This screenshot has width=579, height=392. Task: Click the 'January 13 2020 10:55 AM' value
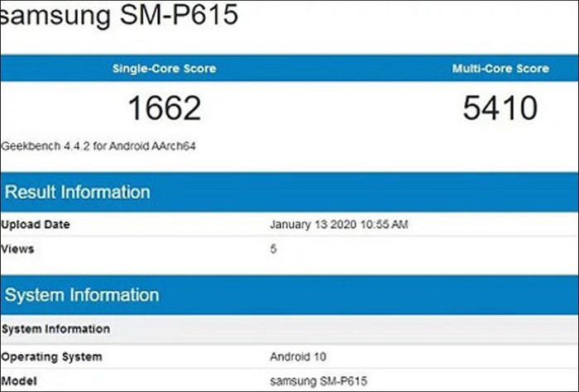pyautogui.click(x=338, y=224)
